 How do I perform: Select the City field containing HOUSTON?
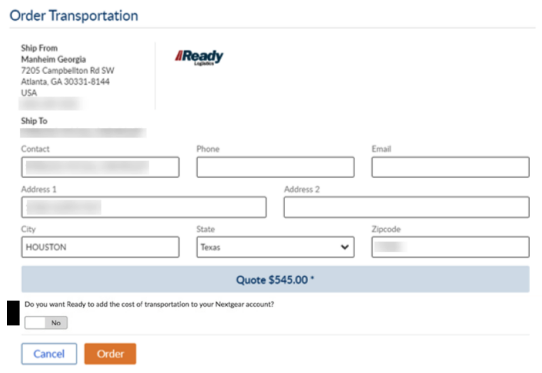click(100, 247)
